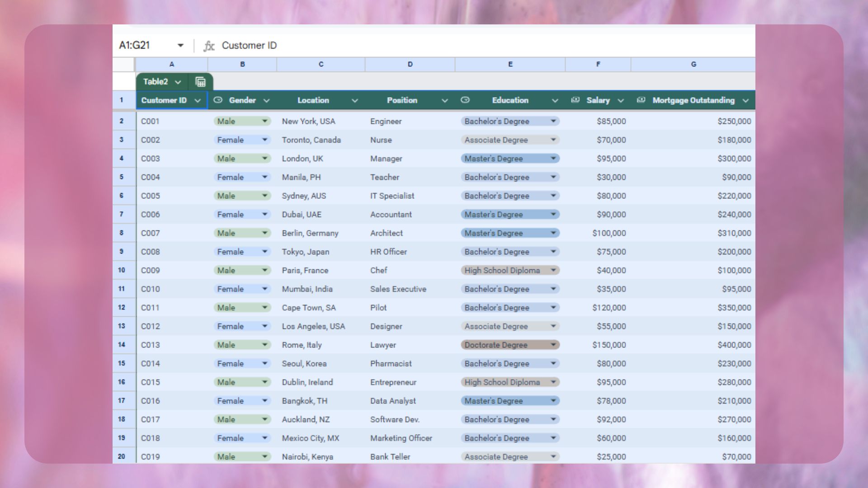Open the Position column menu chevron
The height and width of the screenshot is (488, 868).
point(445,101)
